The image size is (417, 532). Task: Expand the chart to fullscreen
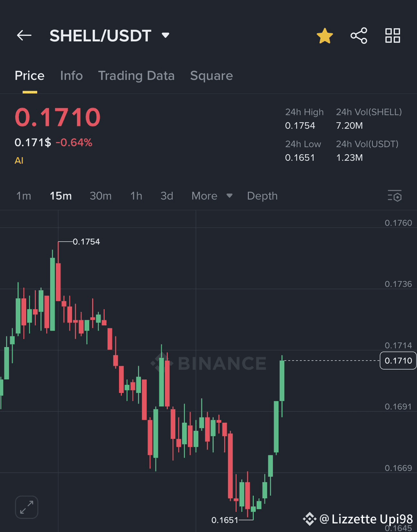click(x=26, y=507)
